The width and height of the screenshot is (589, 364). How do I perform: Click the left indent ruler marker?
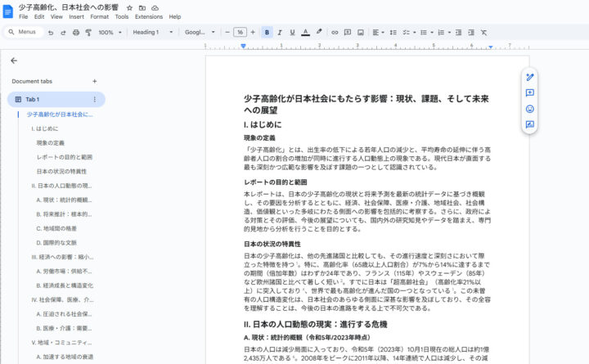[244, 46]
